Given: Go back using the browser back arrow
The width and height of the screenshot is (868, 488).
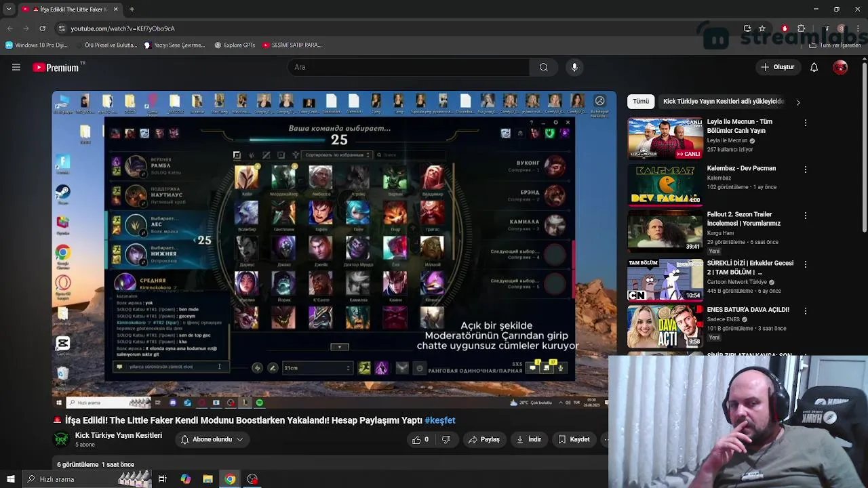Looking at the screenshot, I should [9, 28].
